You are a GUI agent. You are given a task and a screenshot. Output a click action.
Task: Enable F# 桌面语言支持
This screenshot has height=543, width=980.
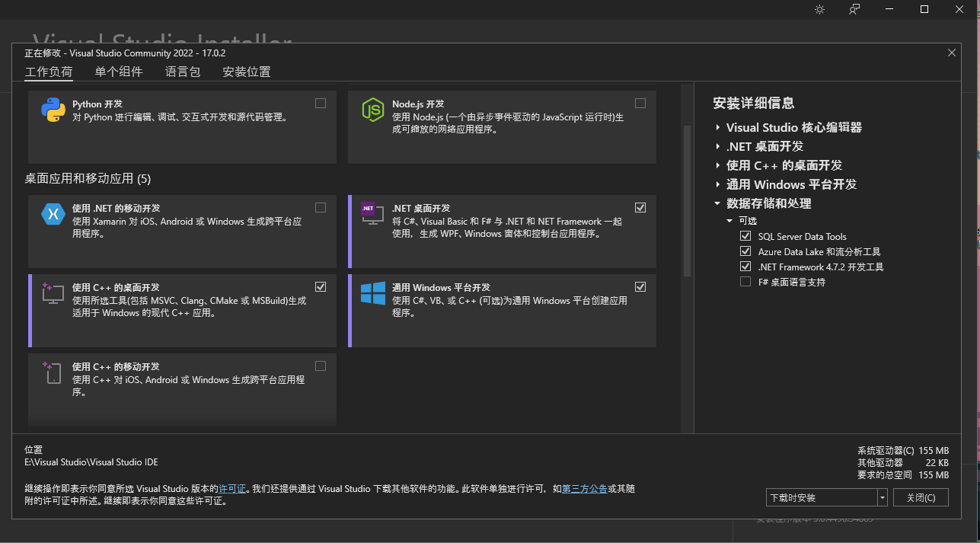[x=745, y=282]
